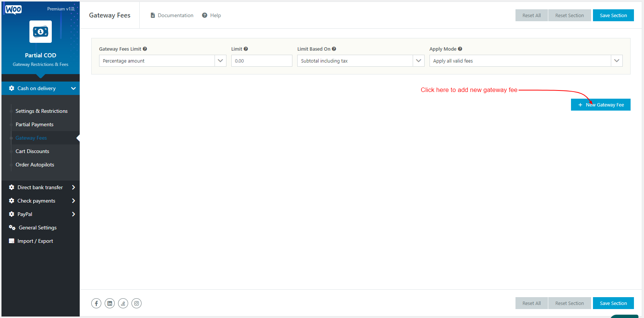The width and height of the screenshot is (644, 318).
Task: Click the Premium v1.0 version label
Action: (61, 9)
